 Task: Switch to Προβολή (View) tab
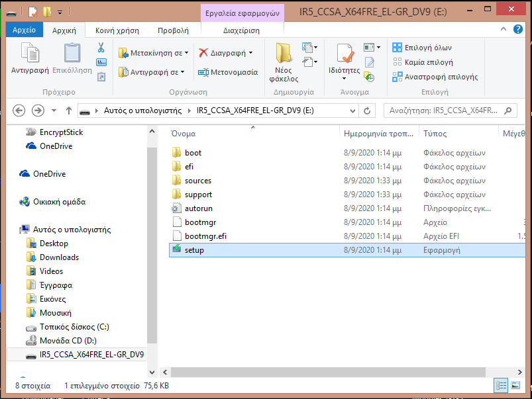173,30
